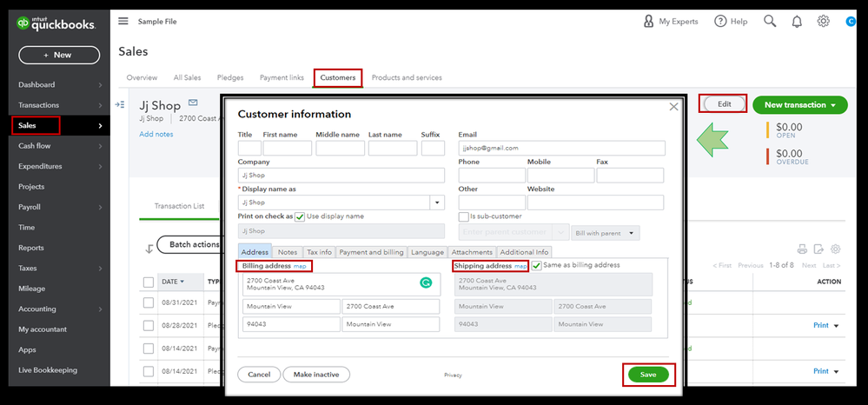Toggle Same as billing address checkbox
The image size is (868, 405).
(536, 266)
